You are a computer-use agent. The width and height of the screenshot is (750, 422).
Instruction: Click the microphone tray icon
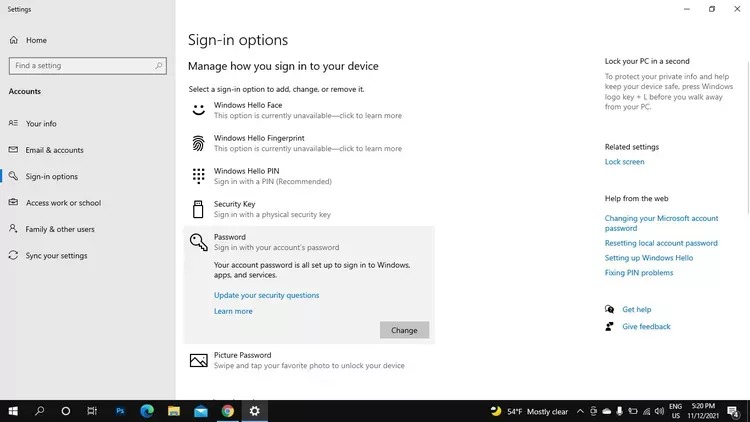(619, 411)
